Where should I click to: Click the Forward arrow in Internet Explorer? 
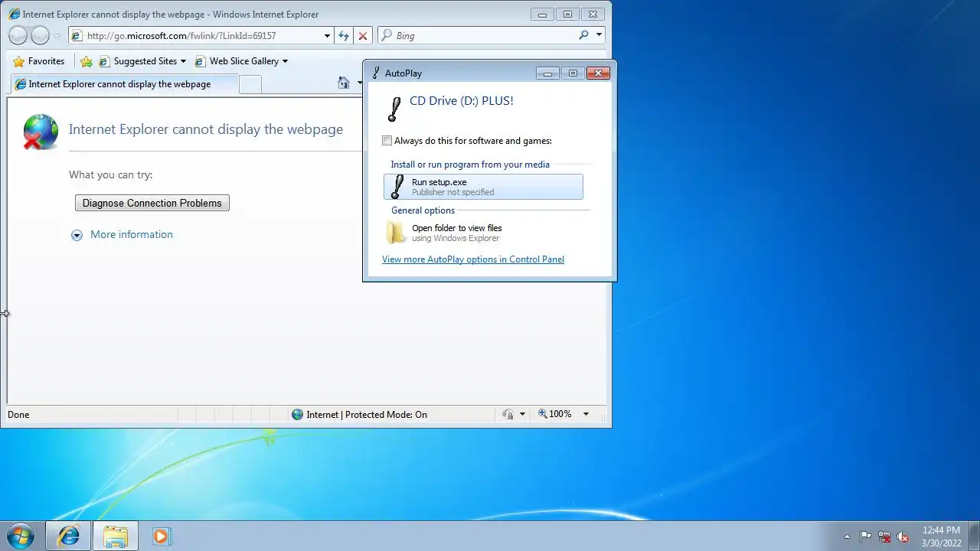[x=40, y=35]
